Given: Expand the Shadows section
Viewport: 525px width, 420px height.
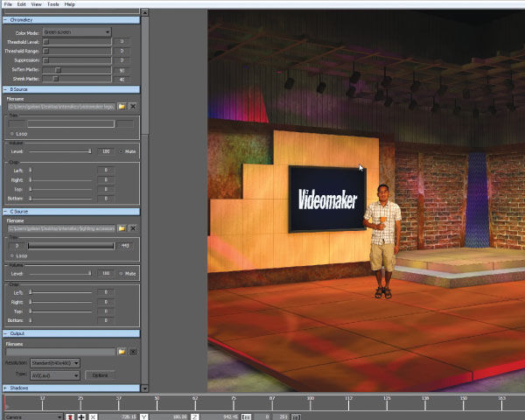Looking at the screenshot, I should point(5,388).
